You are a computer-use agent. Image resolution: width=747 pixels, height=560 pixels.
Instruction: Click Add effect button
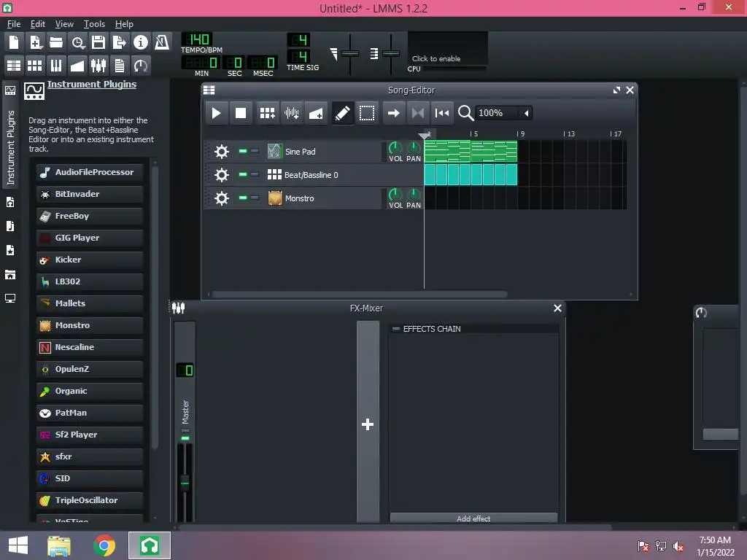pyautogui.click(x=473, y=518)
